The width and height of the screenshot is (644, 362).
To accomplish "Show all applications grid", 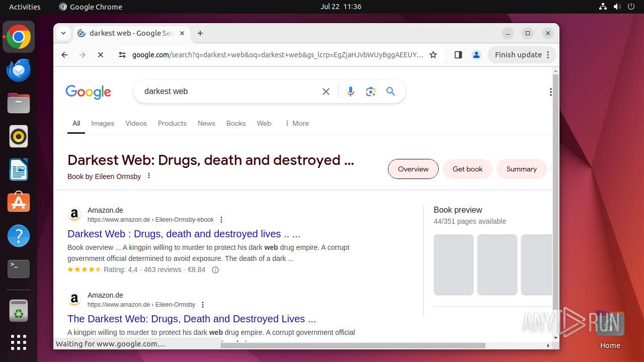I will [19, 342].
